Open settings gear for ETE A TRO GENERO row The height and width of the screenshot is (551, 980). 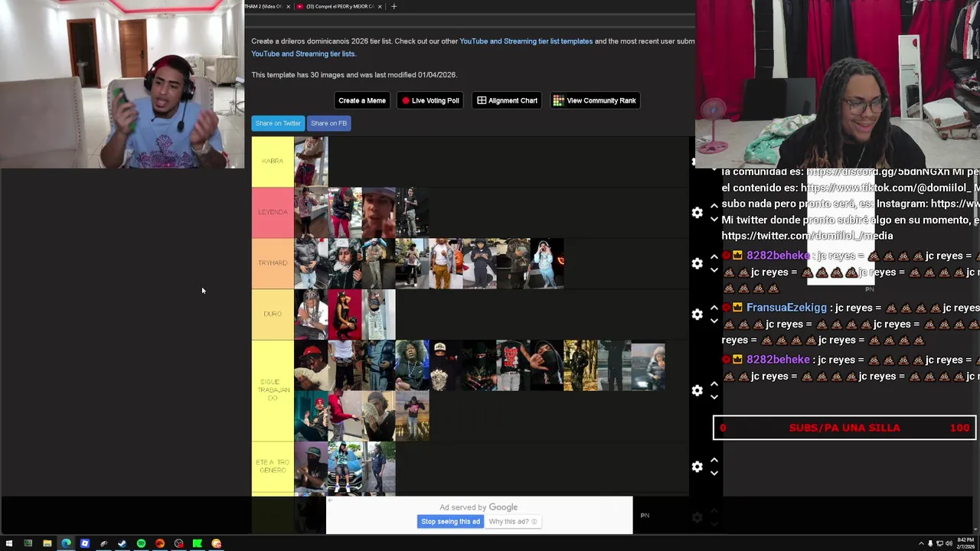tap(697, 467)
